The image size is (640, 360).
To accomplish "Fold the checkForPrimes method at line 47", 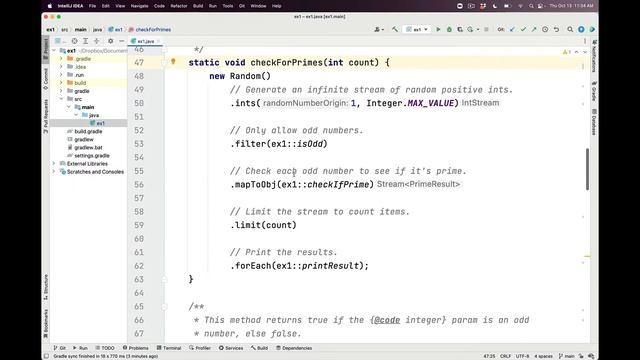I will click(164, 62).
